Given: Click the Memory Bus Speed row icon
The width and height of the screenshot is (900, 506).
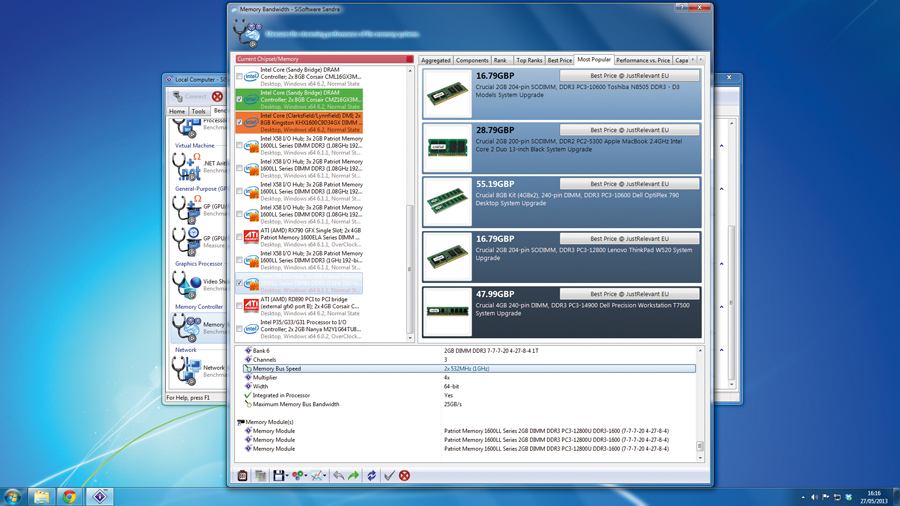Looking at the screenshot, I should (x=248, y=369).
